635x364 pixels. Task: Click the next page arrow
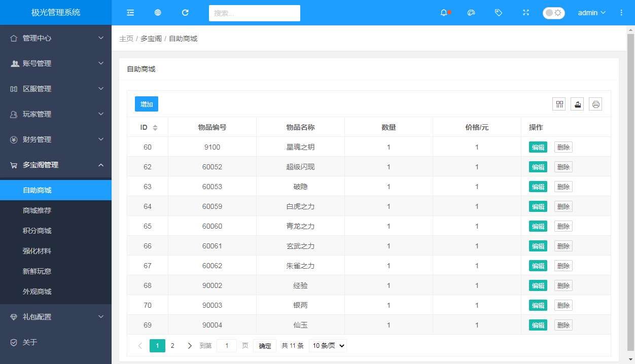(190, 346)
